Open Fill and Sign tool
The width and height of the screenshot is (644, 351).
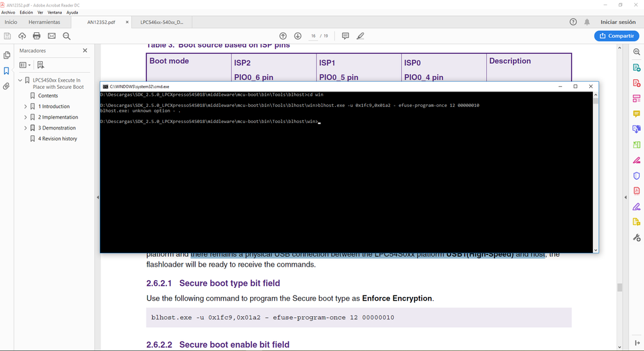click(637, 207)
